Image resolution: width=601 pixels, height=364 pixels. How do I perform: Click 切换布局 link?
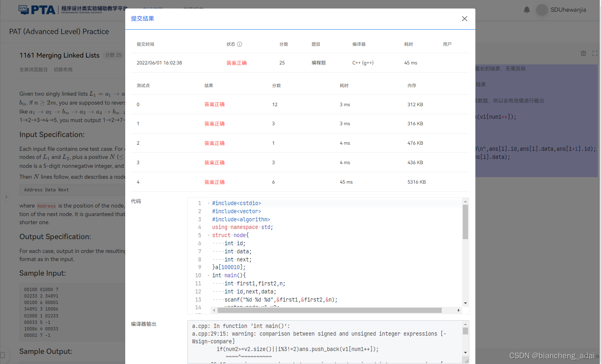63,70
